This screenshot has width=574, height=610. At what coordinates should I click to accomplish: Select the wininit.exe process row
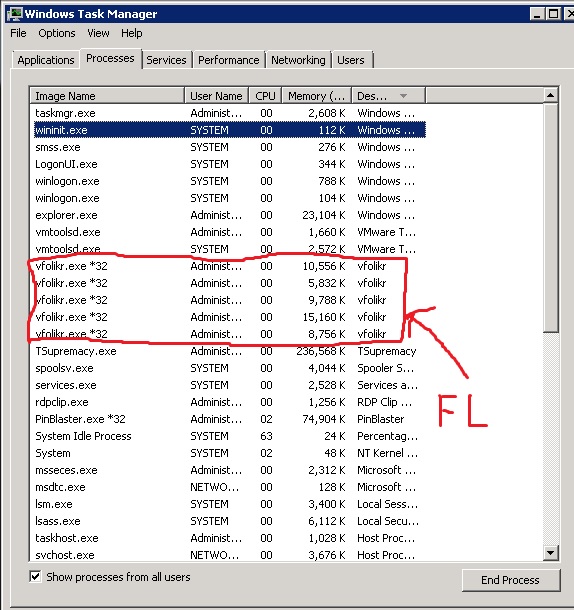pos(228,130)
